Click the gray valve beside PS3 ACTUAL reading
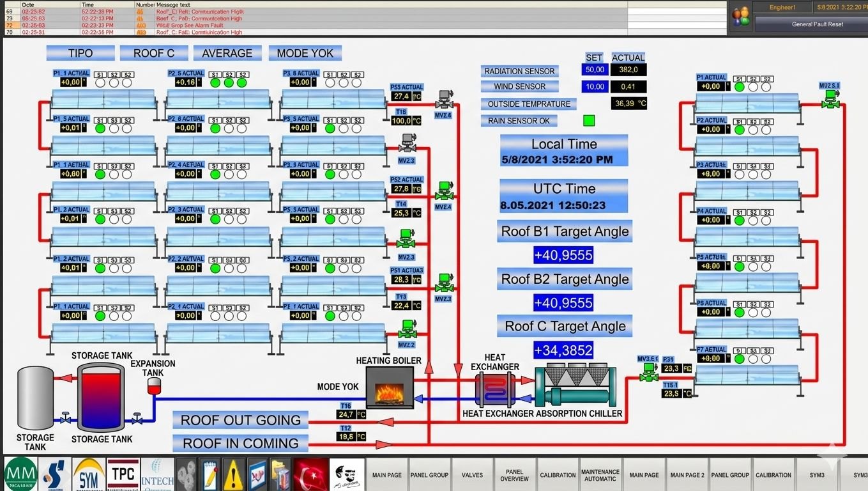The height and width of the screenshot is (491, 868). (x=444, y=99)
